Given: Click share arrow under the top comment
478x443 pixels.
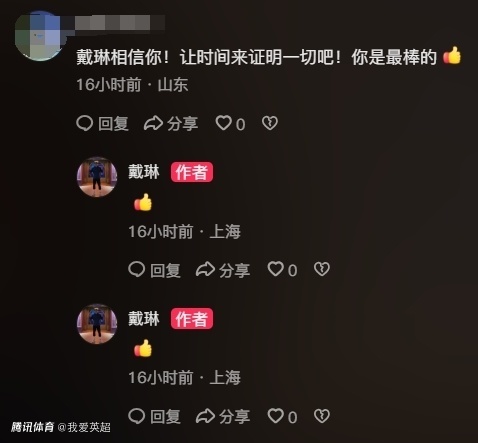Looking at the screenshot, I should 153,123.
